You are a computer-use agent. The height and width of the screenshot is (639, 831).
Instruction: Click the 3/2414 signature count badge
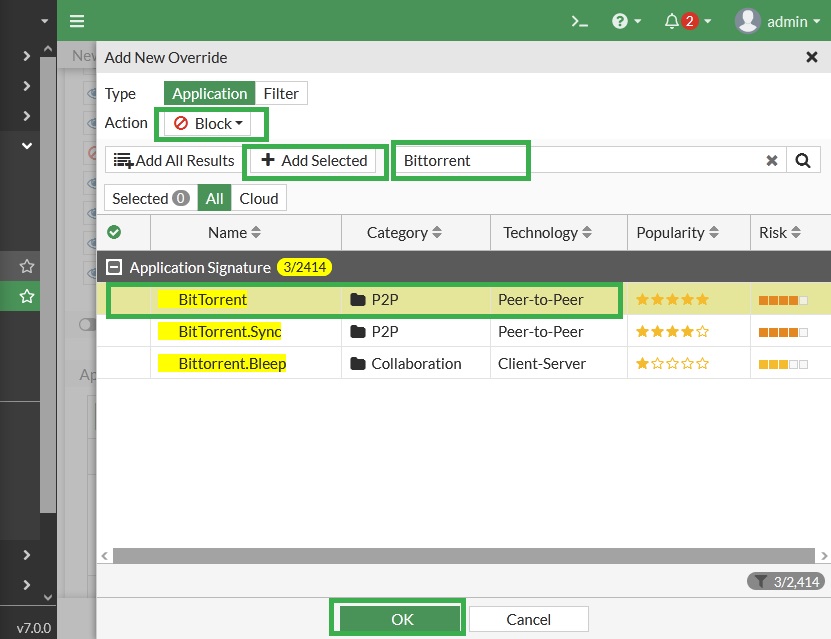tap(304, 267)
